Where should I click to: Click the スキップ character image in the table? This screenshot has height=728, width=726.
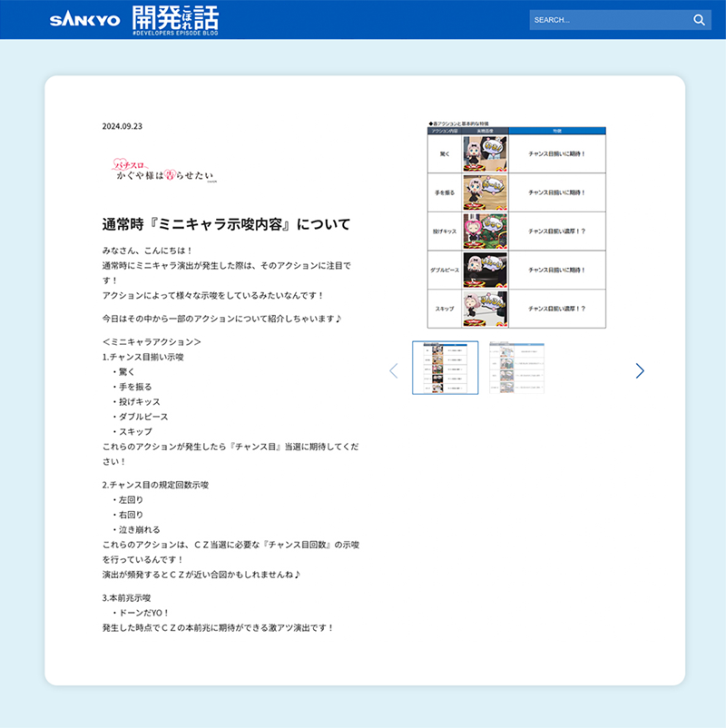click(x=485, y=309)
